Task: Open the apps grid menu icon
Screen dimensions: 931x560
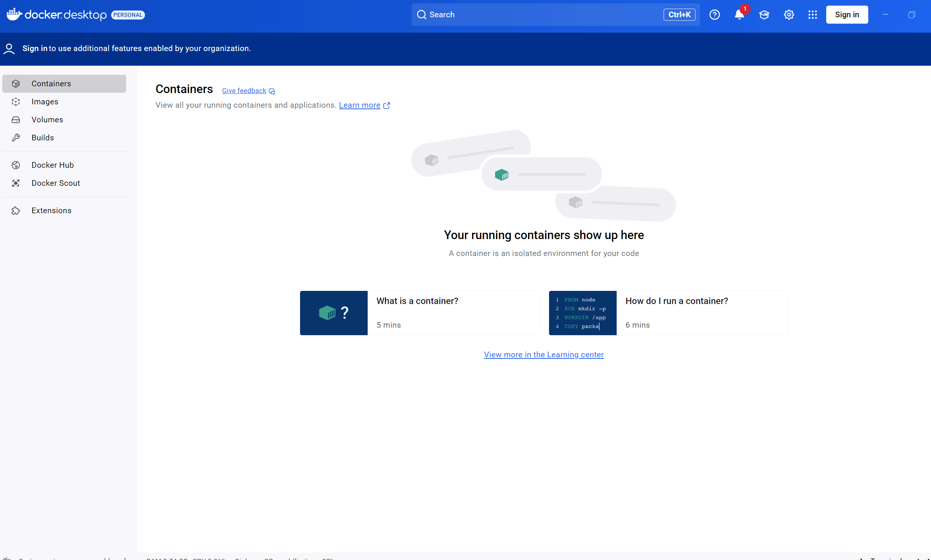Action: click(812, 15)
